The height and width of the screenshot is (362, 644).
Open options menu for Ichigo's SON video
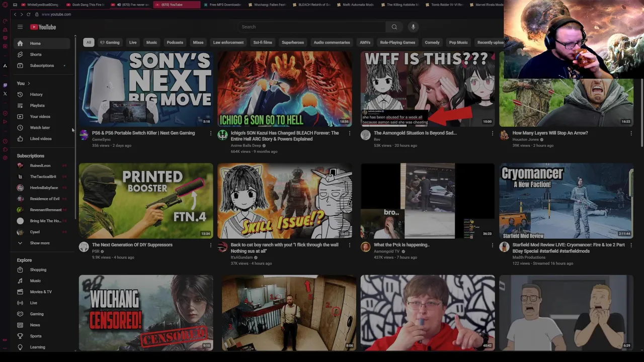pos(350,133)
